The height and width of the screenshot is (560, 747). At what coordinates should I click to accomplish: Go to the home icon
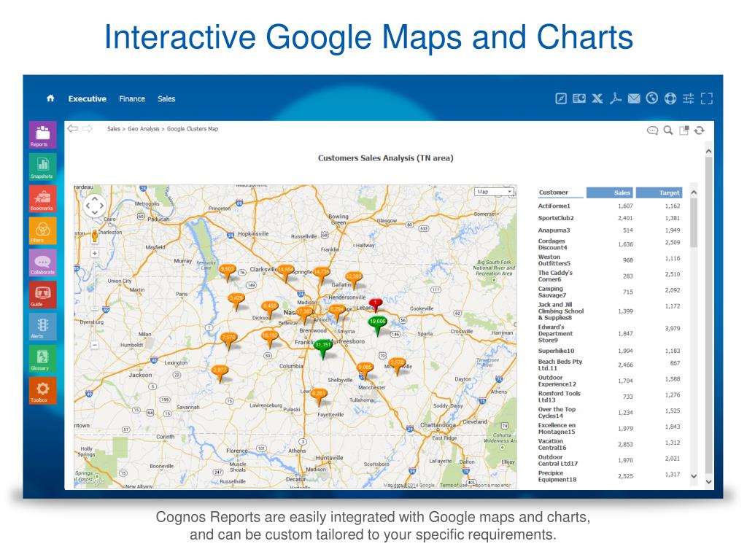pos(50,98)
